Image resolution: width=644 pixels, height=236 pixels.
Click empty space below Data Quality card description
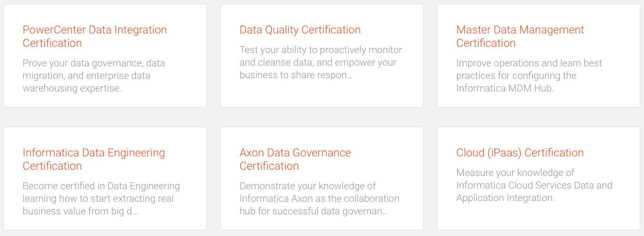pyautogui.click(x=321, y=94)
